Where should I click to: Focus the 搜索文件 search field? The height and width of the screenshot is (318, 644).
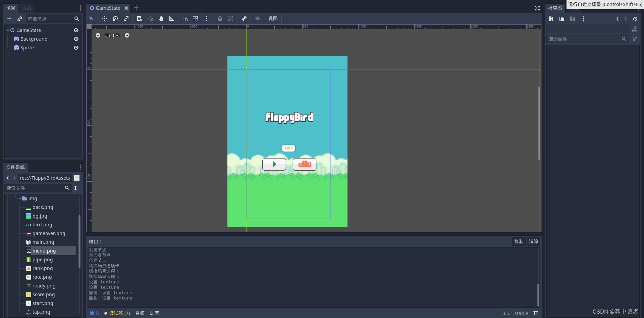click(38, 188)
